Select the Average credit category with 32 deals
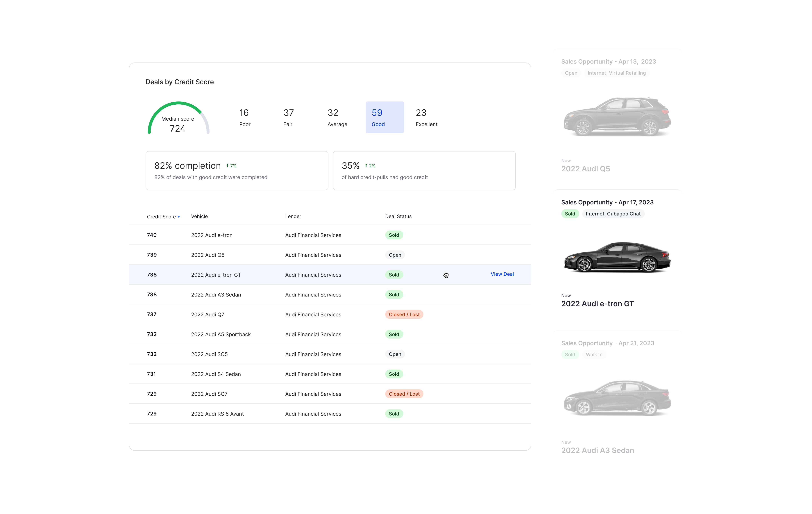 point(337,117)
